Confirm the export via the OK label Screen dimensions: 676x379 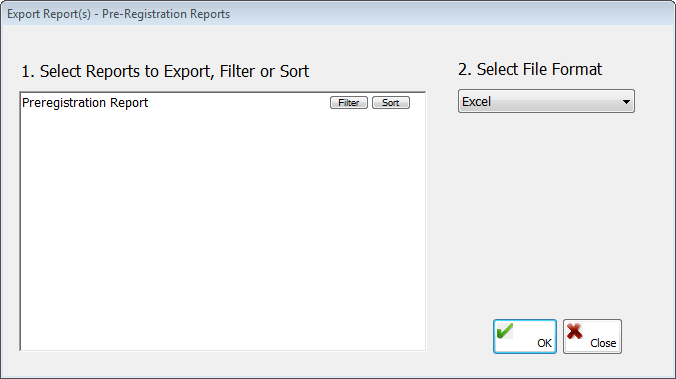[x=544, y=343]
